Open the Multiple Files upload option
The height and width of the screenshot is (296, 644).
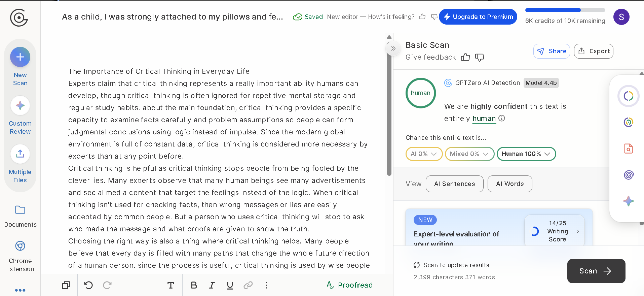coord(20,154)
